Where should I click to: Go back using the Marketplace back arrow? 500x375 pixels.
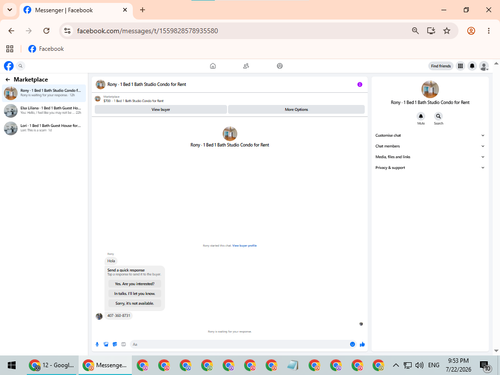[x=8, y=79]
